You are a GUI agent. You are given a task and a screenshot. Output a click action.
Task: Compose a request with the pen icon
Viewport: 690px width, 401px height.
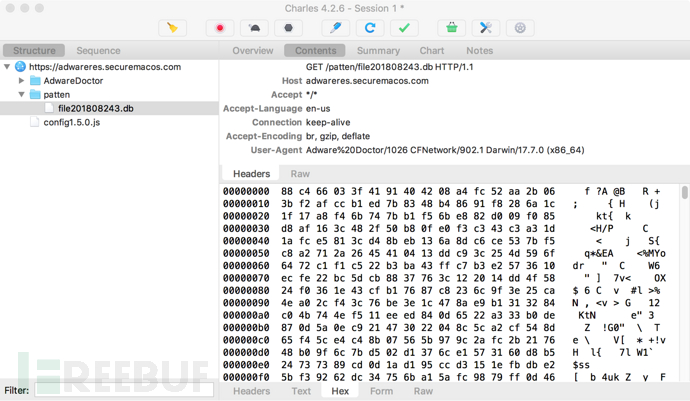[336, 28]
